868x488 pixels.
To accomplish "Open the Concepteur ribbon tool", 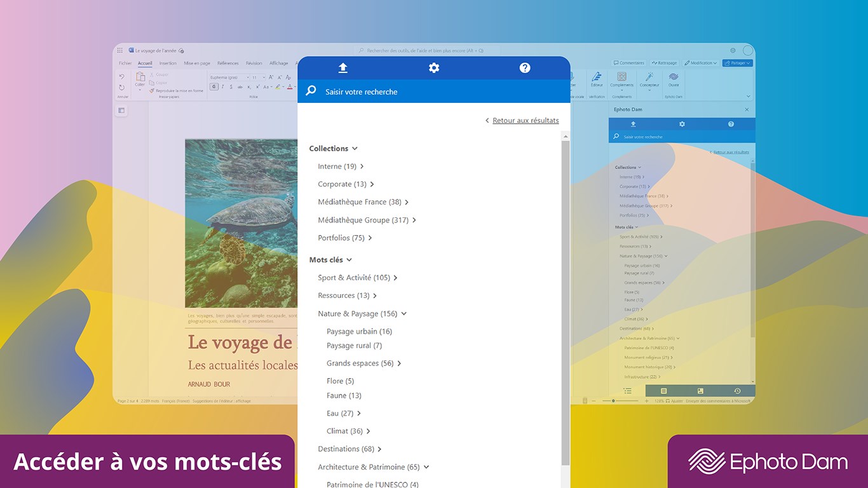I will tap(649, 79).
